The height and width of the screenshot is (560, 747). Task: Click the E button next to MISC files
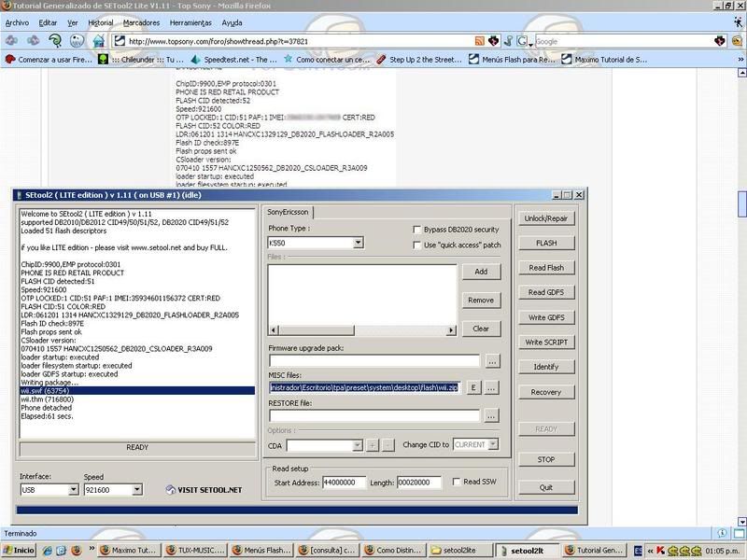[x=473, y=387]
